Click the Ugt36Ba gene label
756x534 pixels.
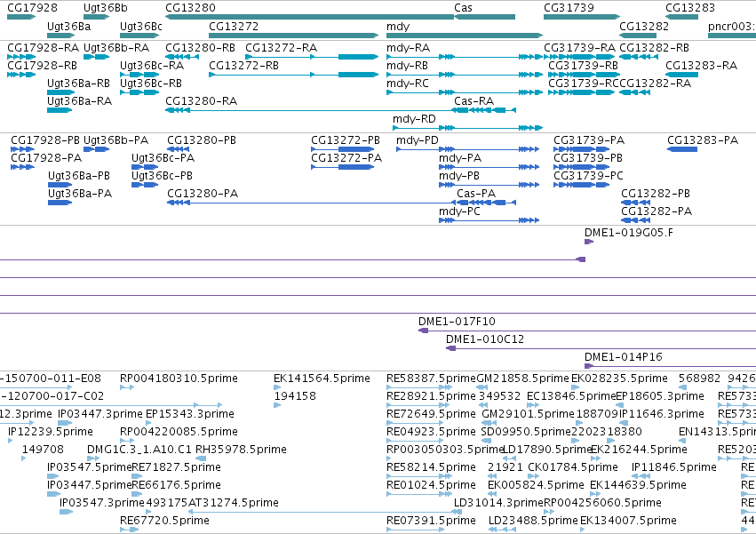[69, 26]
